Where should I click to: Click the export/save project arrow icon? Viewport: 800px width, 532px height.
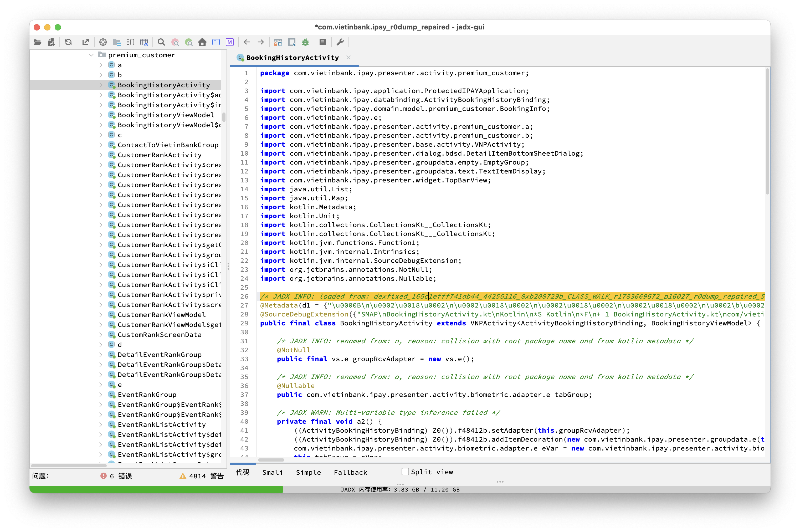point(85,42)
